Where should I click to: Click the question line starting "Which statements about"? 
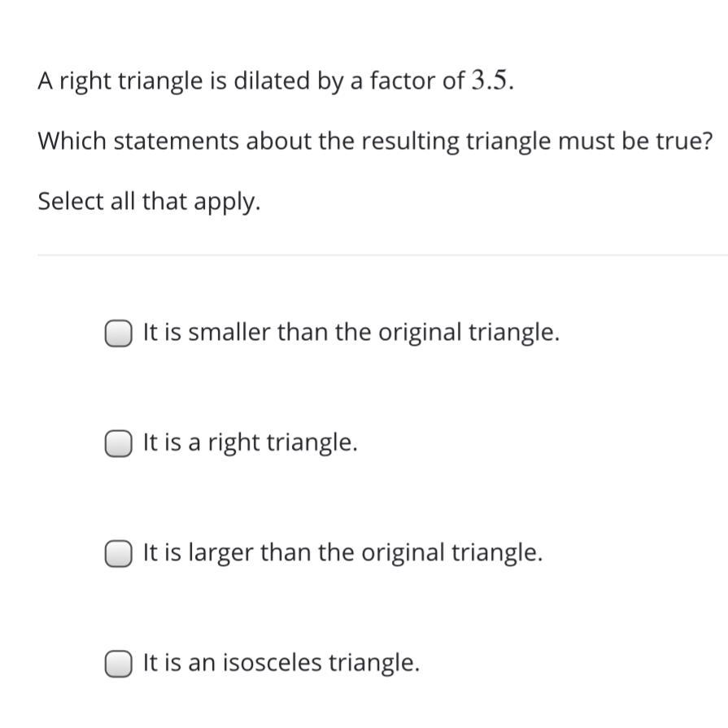tap(375, 142)
